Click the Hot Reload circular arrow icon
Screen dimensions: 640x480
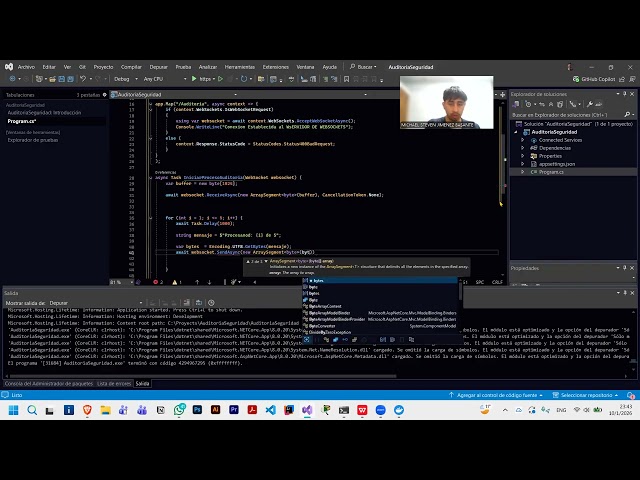[244, 79]
